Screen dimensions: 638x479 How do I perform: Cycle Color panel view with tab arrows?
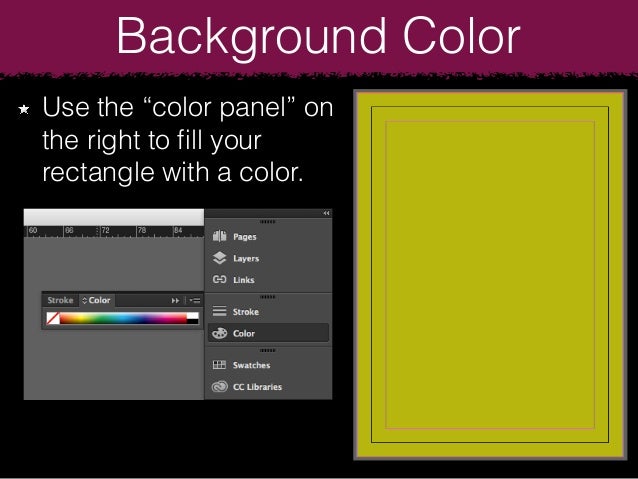(x=85, y=300)
